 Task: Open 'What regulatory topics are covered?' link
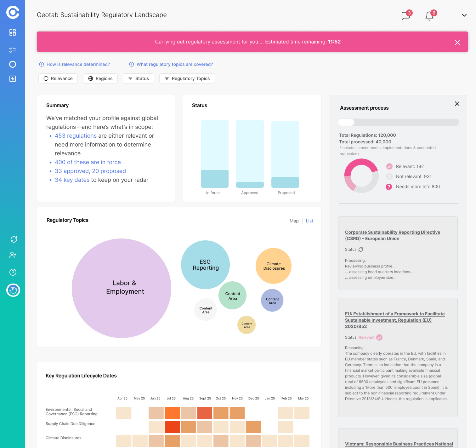coord(171,64)
